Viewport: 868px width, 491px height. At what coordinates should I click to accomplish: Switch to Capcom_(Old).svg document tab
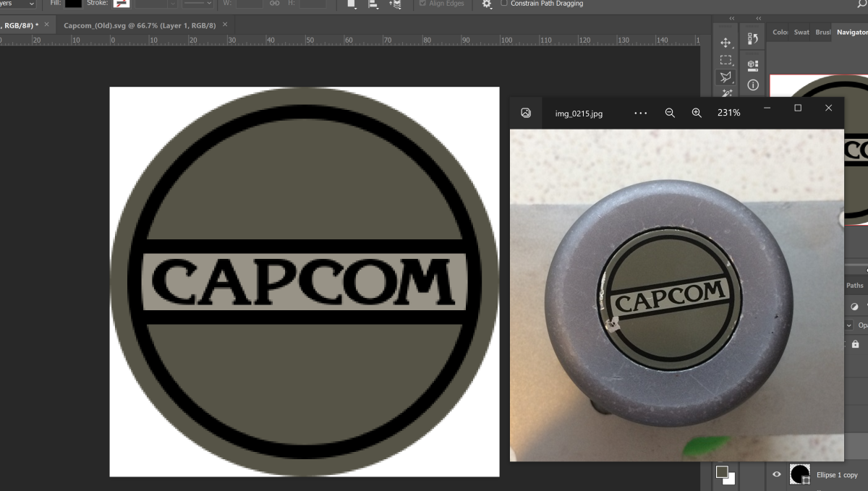pos(141,25)
